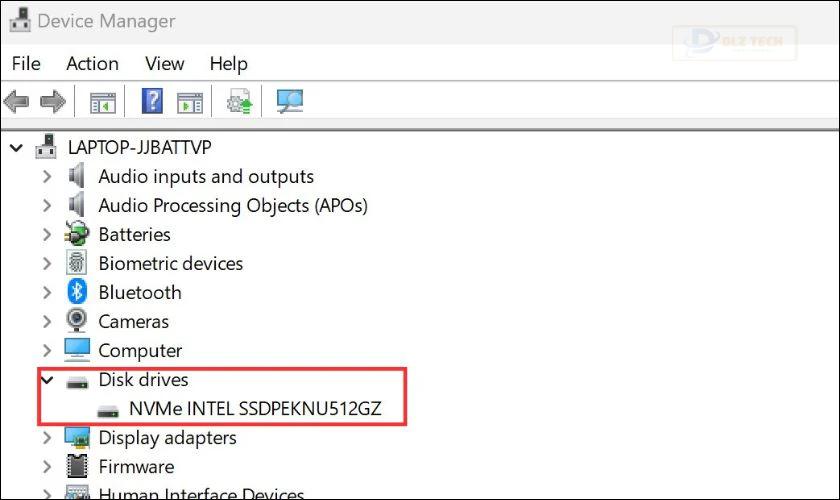Select the NVMe INTEL SSDPEKNU512GZ device

point(255,409)
